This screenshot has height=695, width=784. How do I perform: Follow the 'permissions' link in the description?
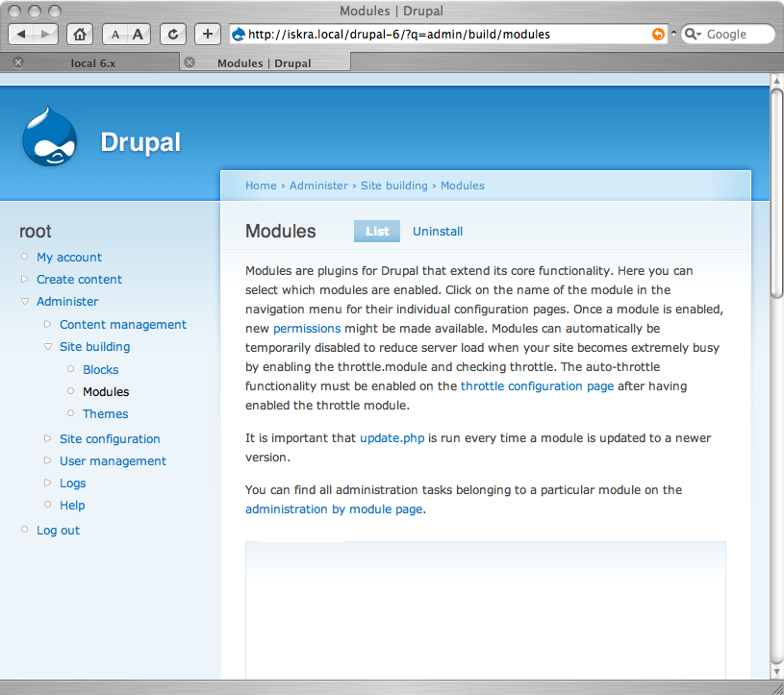click(x=307, y=328)
